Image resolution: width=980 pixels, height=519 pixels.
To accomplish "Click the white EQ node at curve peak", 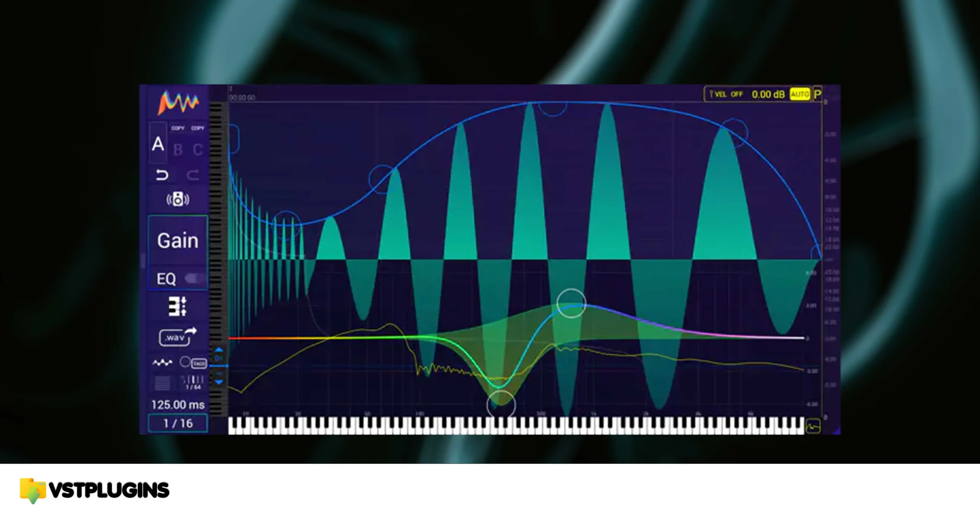I will click(x=571, y=303).
